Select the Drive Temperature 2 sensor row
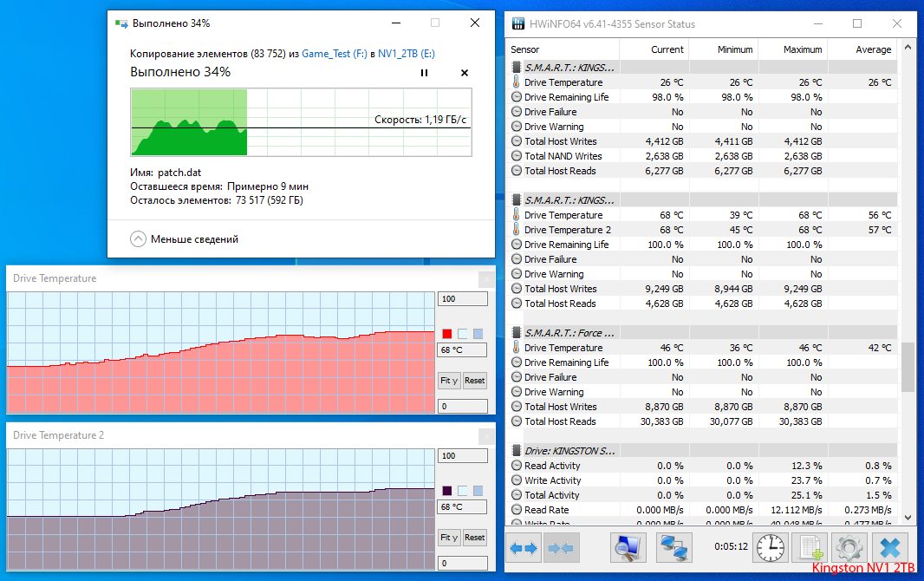This screenshot has height=581, width=924. pyautogui.click(x=702, y=230)
